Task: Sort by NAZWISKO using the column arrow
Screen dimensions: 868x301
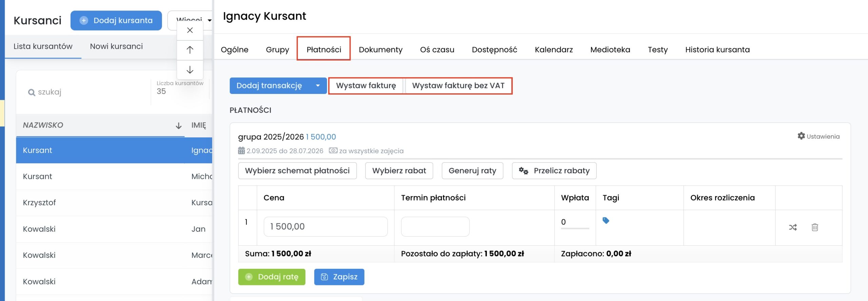Action: coord(178,126)
